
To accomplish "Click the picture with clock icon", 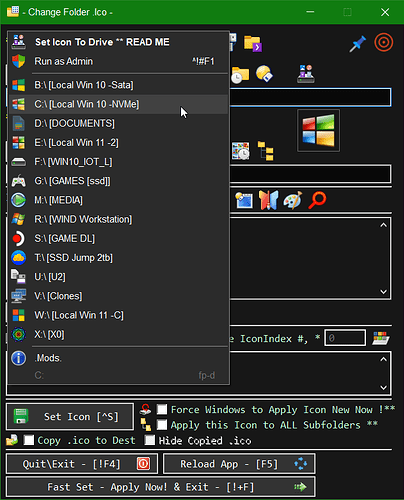I will (x=241, y=151).
